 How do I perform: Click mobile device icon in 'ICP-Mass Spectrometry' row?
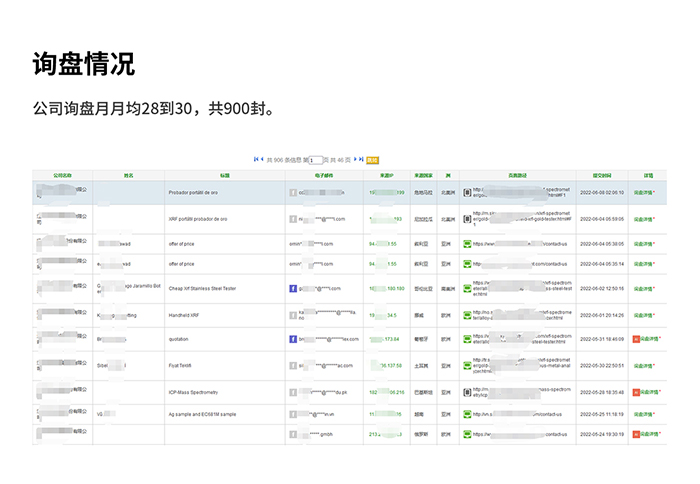467,392
